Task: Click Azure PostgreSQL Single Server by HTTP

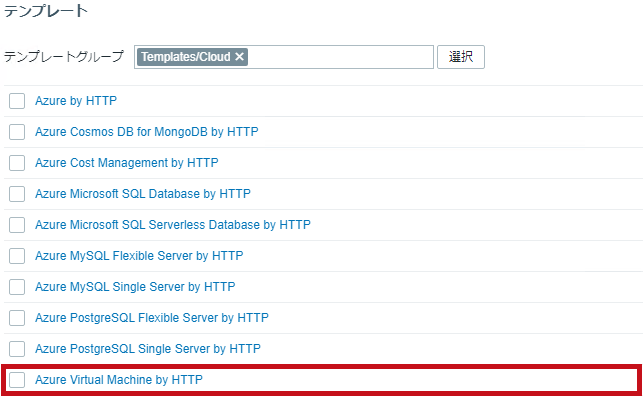Action: [148, 349]
